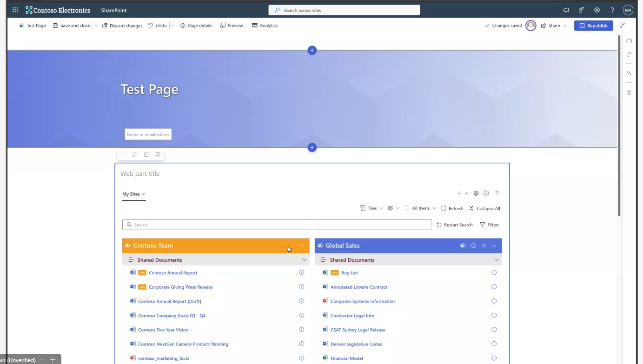643x364 pixels.
Task: Open the dropdown arrow beside the plus icon
Action: click(x=466, y=193)
